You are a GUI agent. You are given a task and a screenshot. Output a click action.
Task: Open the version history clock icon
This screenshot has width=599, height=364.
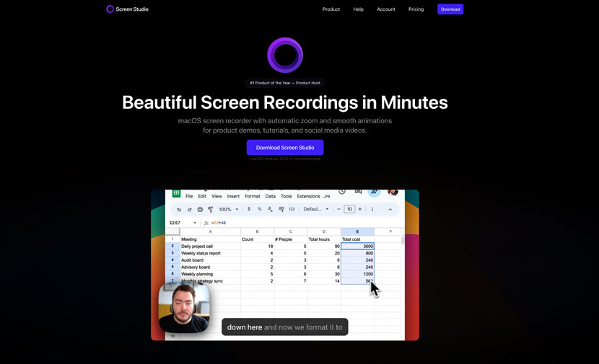point(342,192)
